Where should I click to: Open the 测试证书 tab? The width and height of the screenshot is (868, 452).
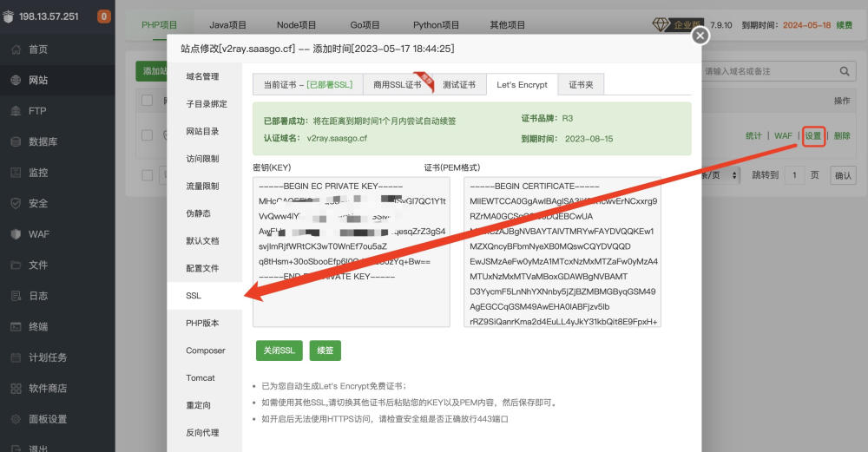coord(459,85)
